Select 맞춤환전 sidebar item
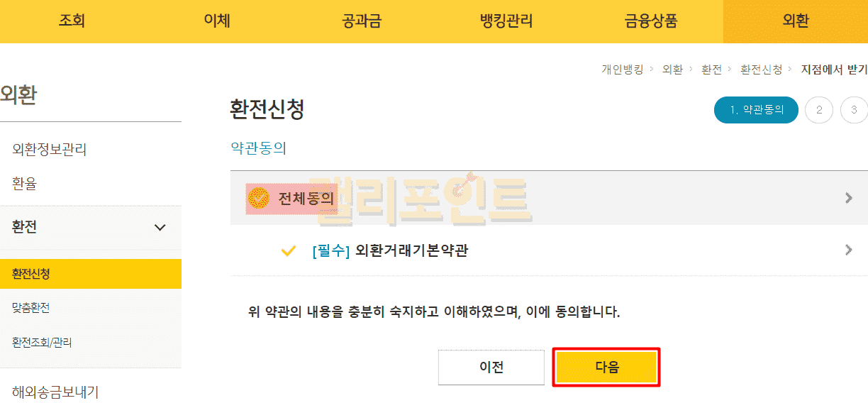The image size is (868, 403). click(31, 308)
